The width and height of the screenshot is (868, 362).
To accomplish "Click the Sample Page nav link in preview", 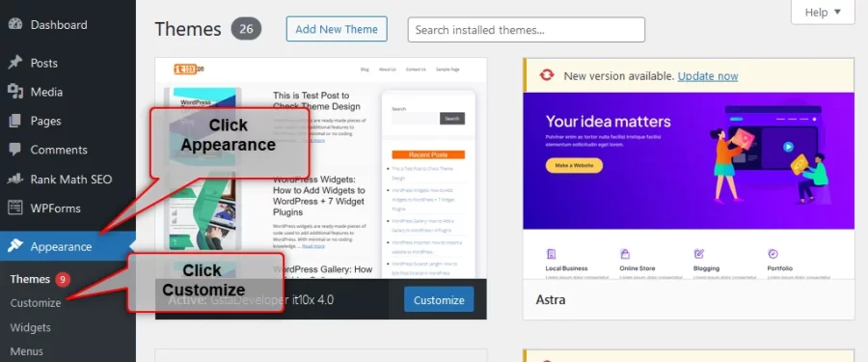I will [x=448, y=70].
